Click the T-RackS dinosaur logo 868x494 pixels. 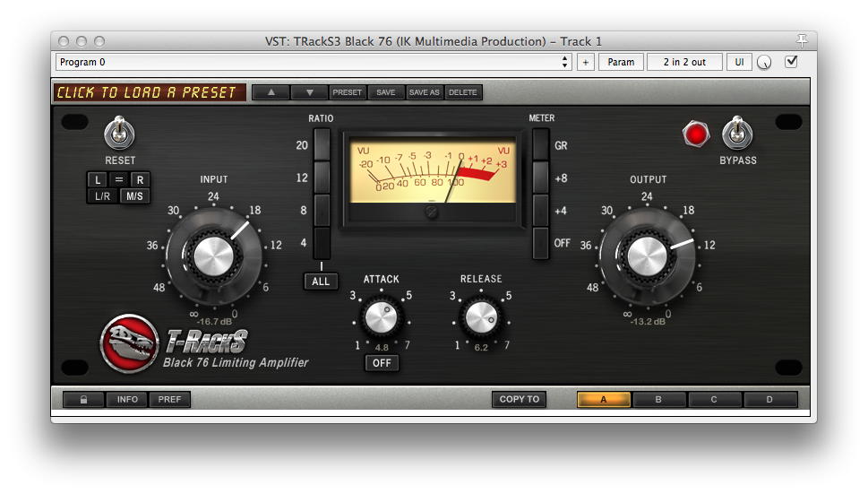(128, 343)
